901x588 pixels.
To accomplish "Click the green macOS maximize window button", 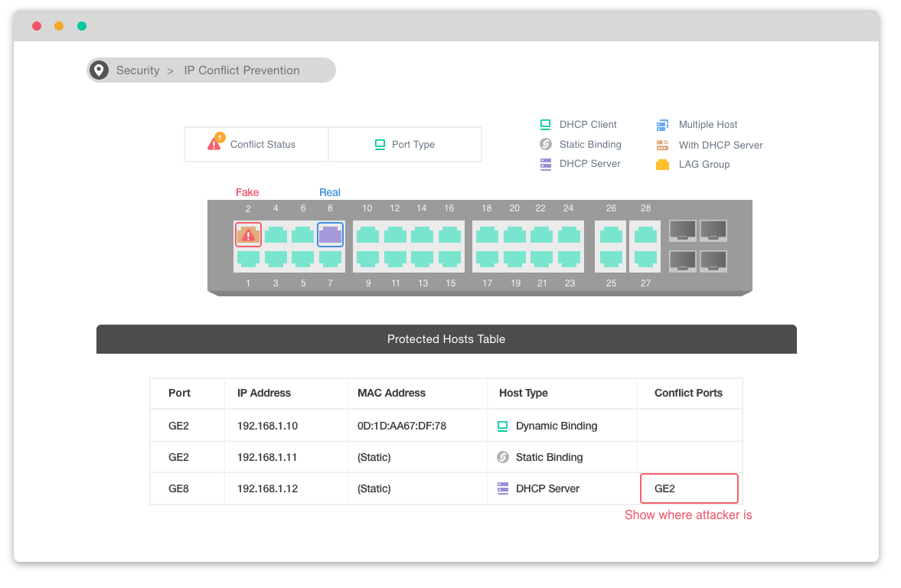I will tap(82, 26).
